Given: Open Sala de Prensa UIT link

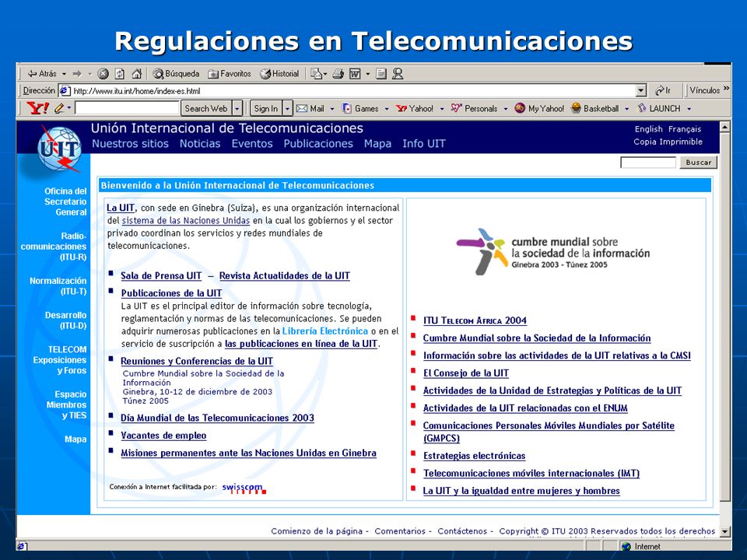Looking at the screenshot, I should [161, 275].
